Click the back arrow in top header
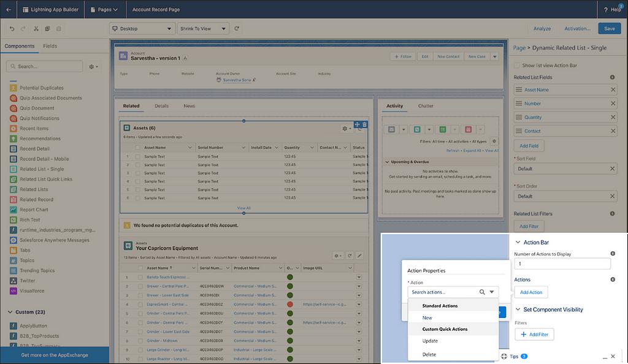The height and width of the screenshot is (364, 628). pos(9,10)
